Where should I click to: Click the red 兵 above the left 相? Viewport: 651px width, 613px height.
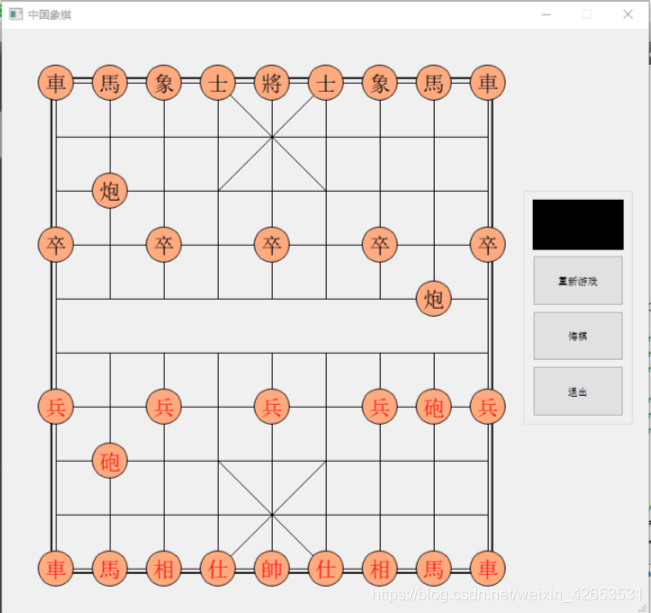coord(164,407)
